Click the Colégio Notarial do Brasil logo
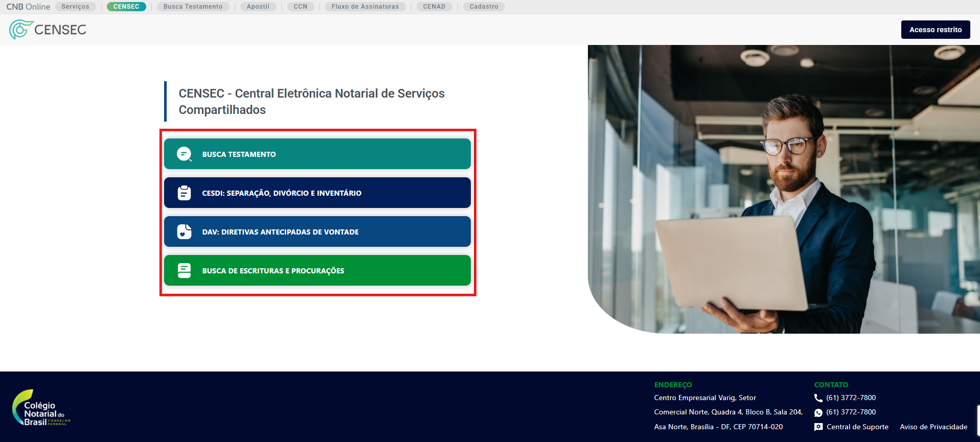The image size is (980, 442). [x=41, y=408]
